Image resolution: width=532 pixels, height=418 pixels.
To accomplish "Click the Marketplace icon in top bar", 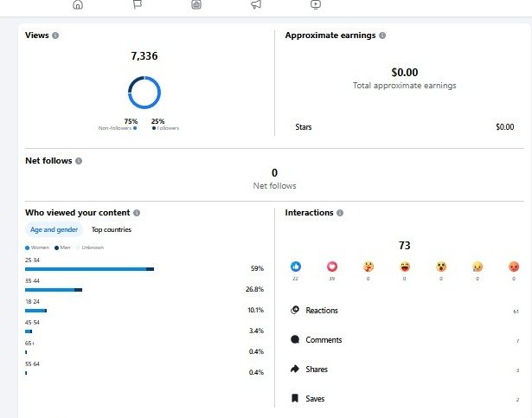I will [x=196, y=4].
